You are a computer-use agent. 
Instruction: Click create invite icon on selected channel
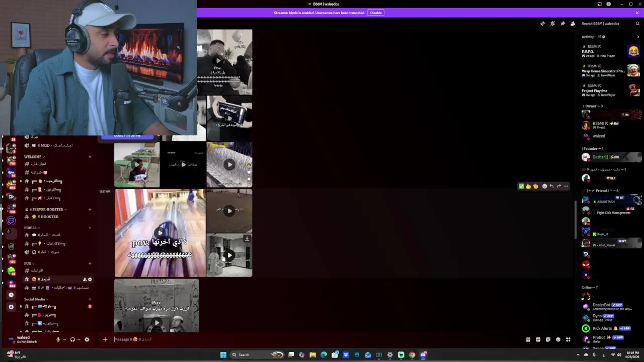85,279
